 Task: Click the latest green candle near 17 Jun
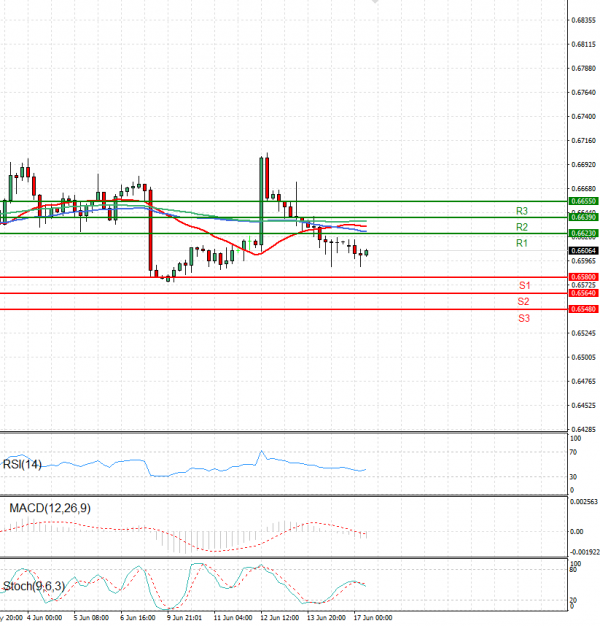(x=366, y=253)
